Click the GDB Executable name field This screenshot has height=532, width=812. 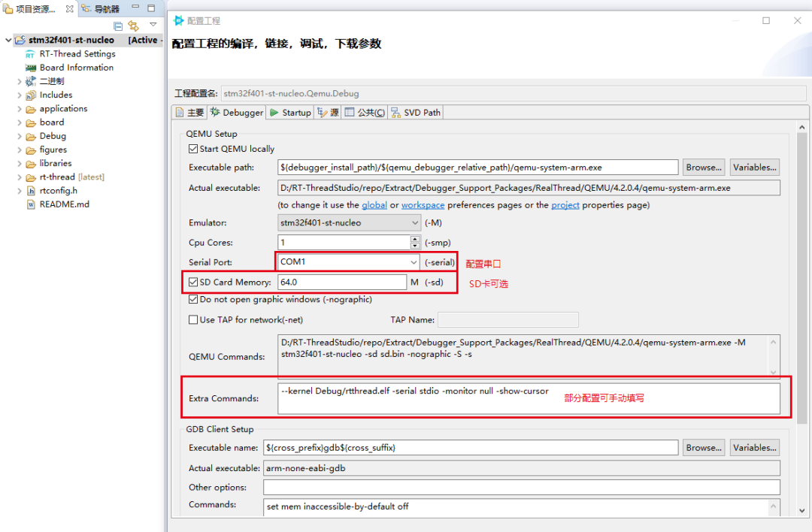pyautogui.click(x=471, y=448)
